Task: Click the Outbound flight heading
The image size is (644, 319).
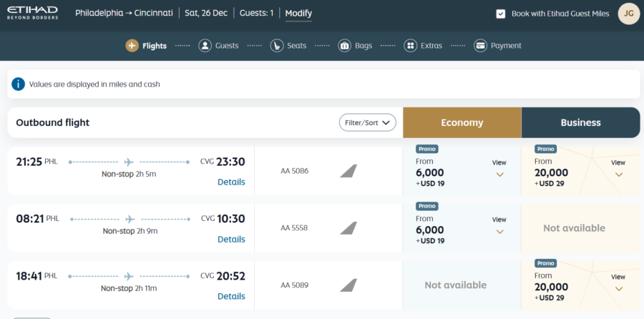Action: [x=52, y=122]
